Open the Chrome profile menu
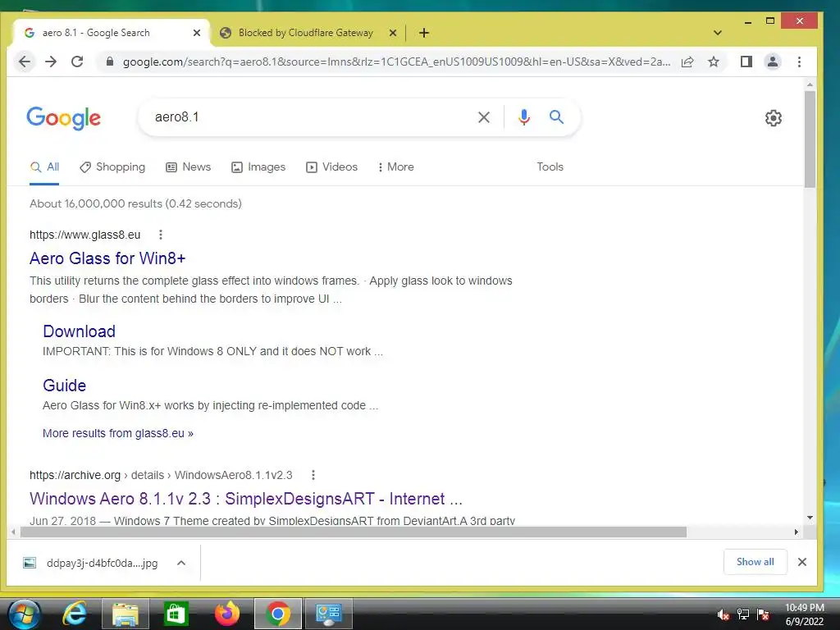This screenshot has height=630, width=840. point(773,62)
